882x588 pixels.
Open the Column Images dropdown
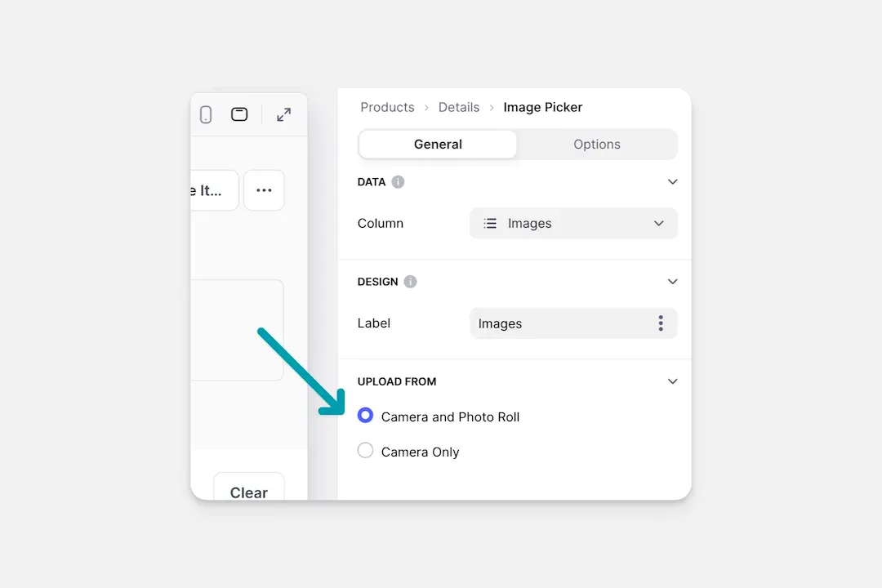573,224
